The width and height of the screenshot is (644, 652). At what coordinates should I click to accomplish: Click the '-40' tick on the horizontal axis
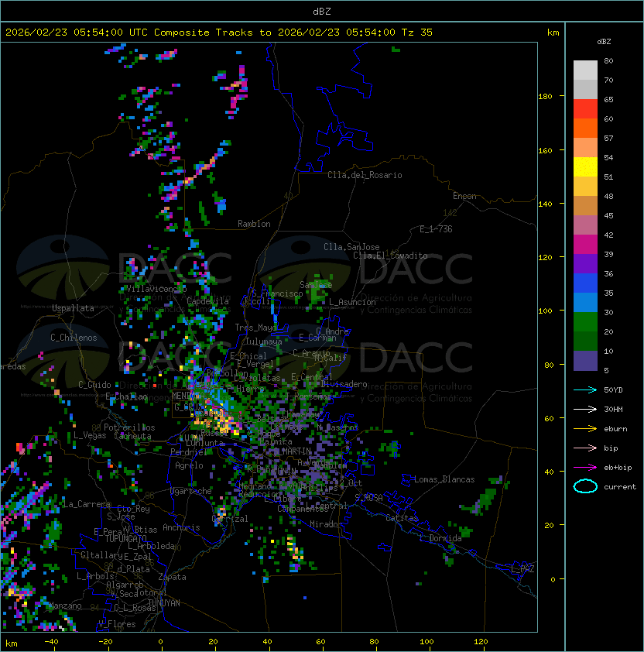coord(51,642)
